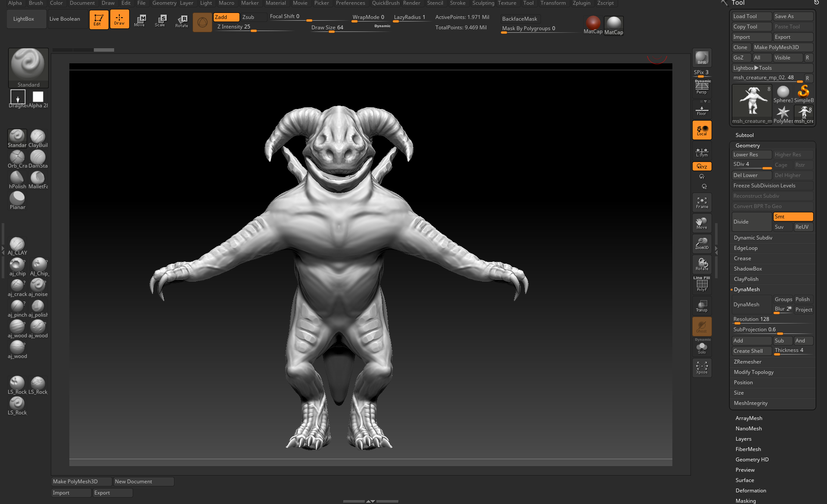Expand the Masking subpalette
The height and width of the screenshot is (504, 827).
coord(746,501)
